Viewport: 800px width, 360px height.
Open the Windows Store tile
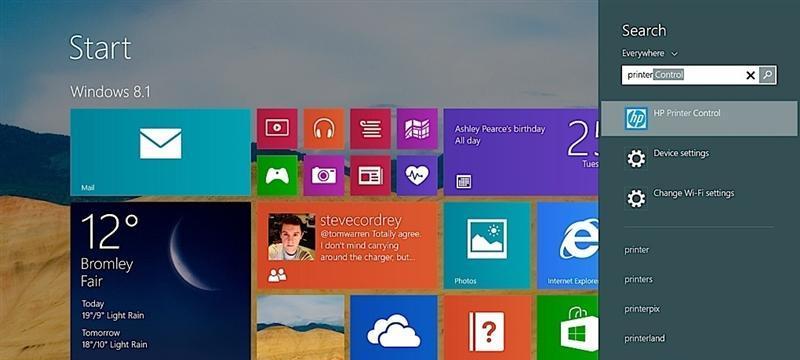click(x=568, y=327)
